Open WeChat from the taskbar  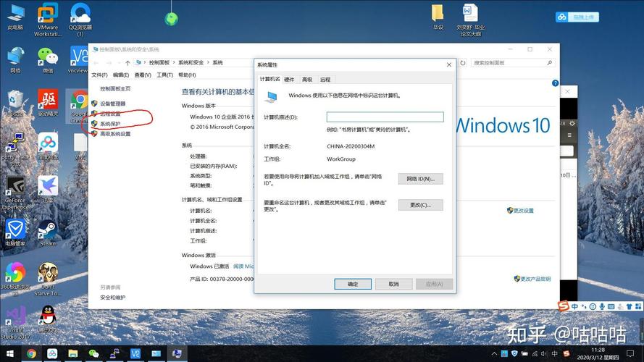pos(93,353)
